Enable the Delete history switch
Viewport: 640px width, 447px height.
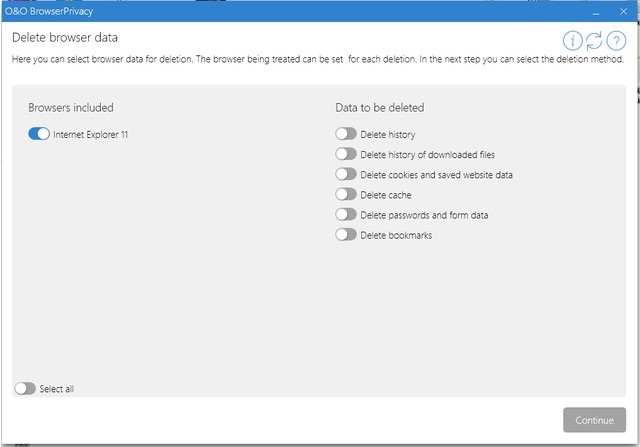[x=346, y=134]
